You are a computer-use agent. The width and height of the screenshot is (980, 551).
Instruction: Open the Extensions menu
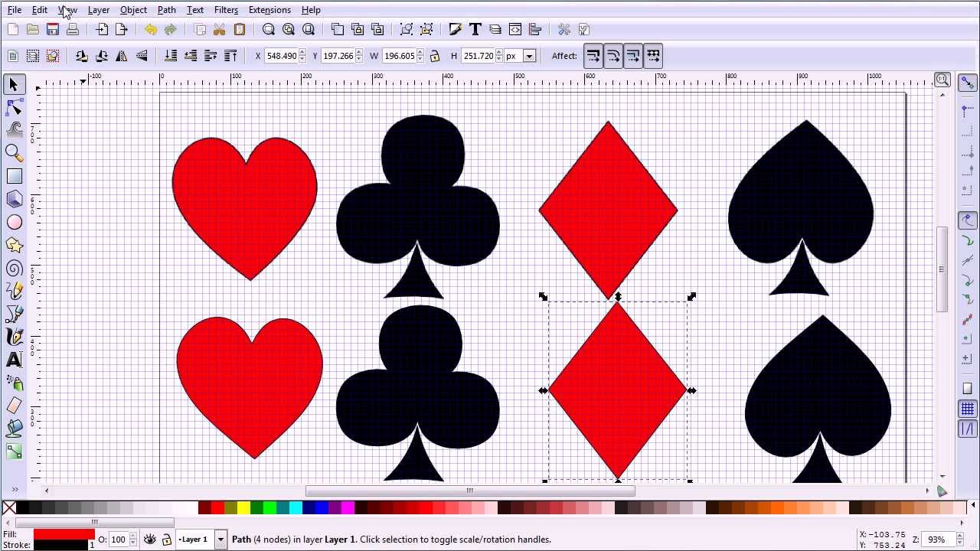tap(269, 10)
